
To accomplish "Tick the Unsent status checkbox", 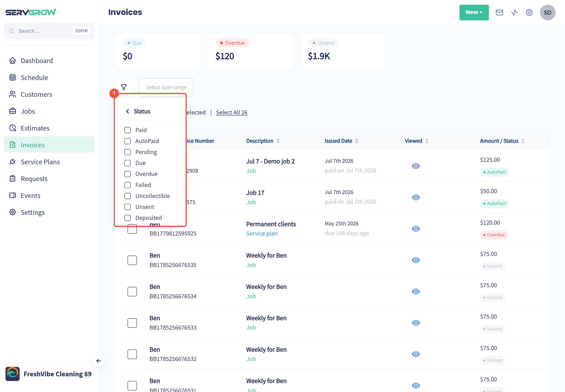I will (x=127, y=207).
